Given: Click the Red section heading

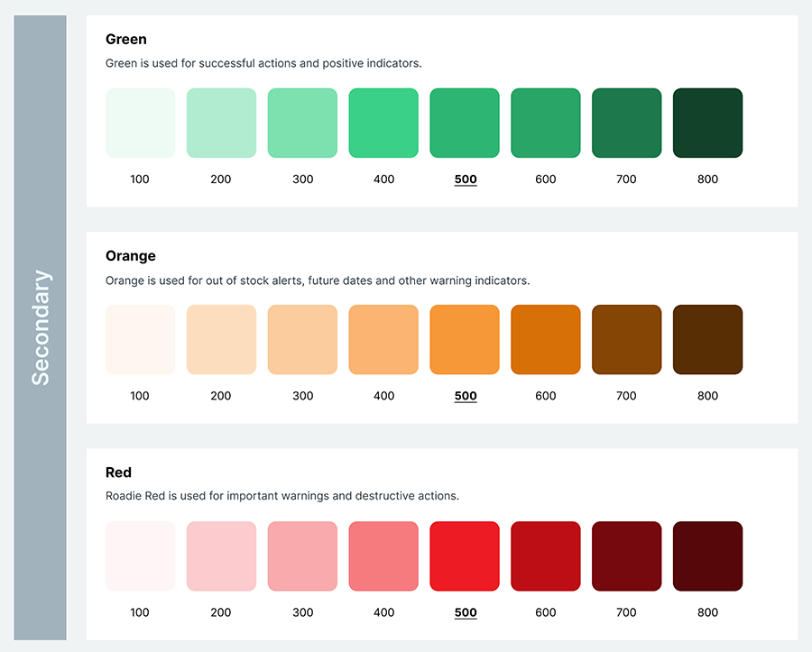Looking at the screenshot, I should point(118,473).
